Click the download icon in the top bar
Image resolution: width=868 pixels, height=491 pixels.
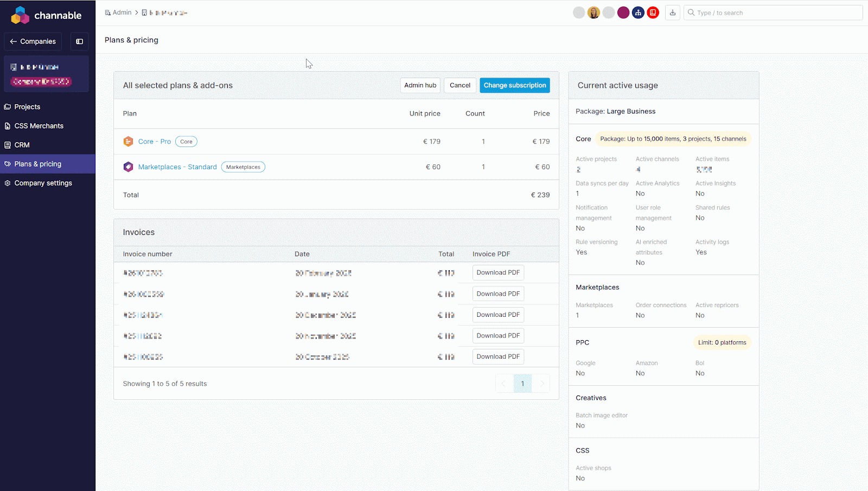(673, 12)
